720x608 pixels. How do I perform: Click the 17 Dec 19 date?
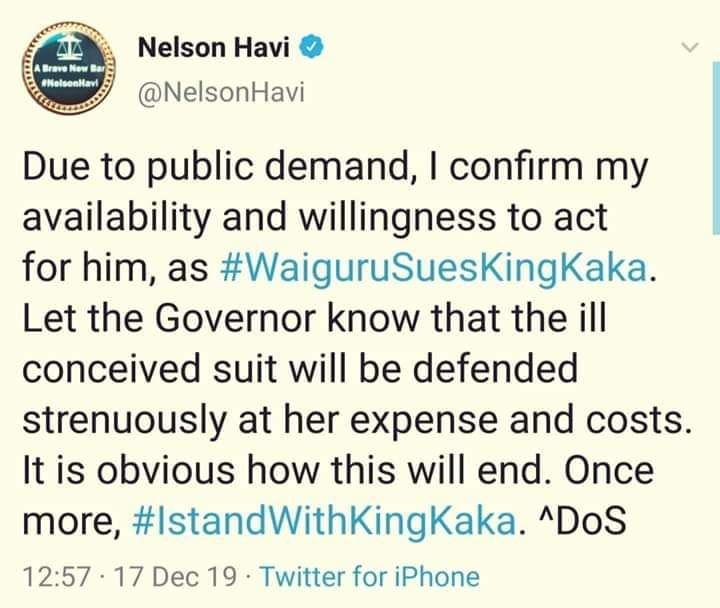click(175, 577)
